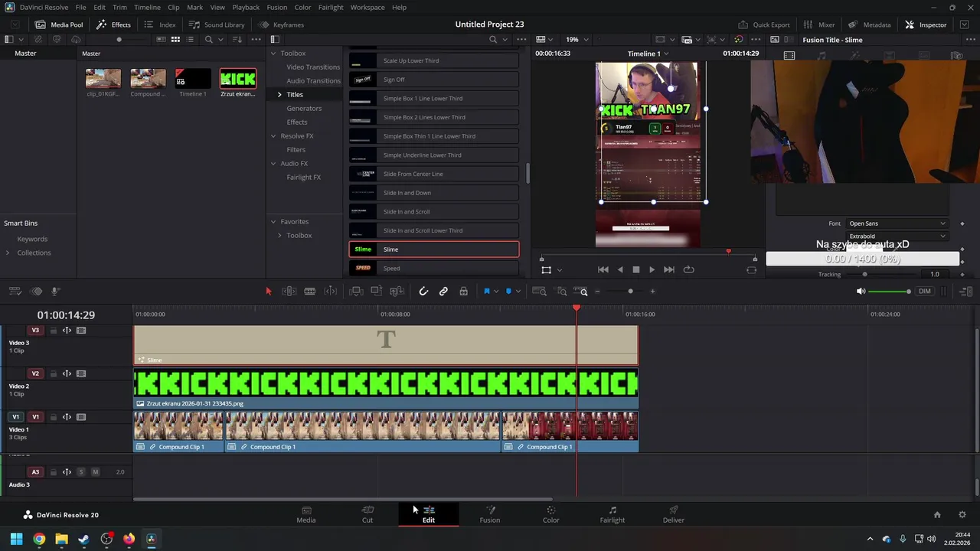Open the Fusion menu
The image size is (980, 551).
click(277, 7)
